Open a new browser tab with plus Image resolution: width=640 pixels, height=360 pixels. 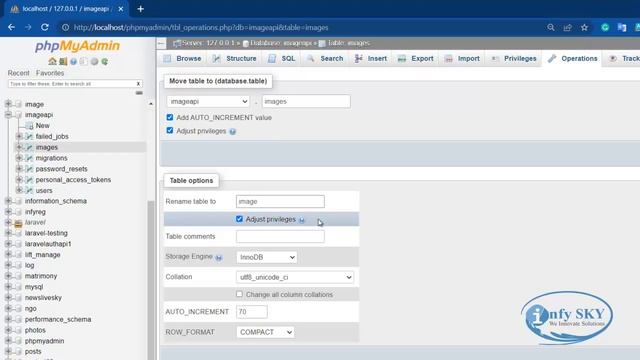pos(140,9)
